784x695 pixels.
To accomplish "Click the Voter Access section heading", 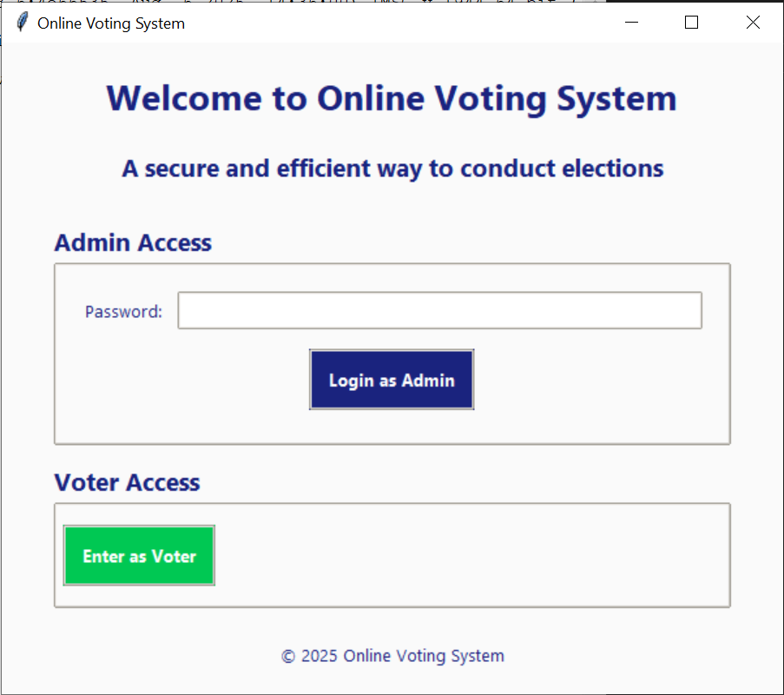I will coord(127,482).
